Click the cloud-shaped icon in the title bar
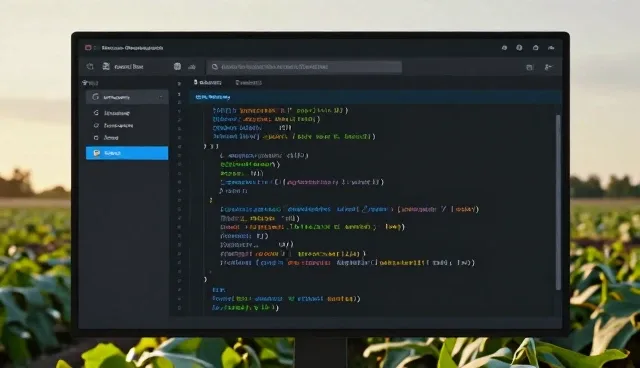This screenshot has height=368, width=640. [x=551, y=48]
